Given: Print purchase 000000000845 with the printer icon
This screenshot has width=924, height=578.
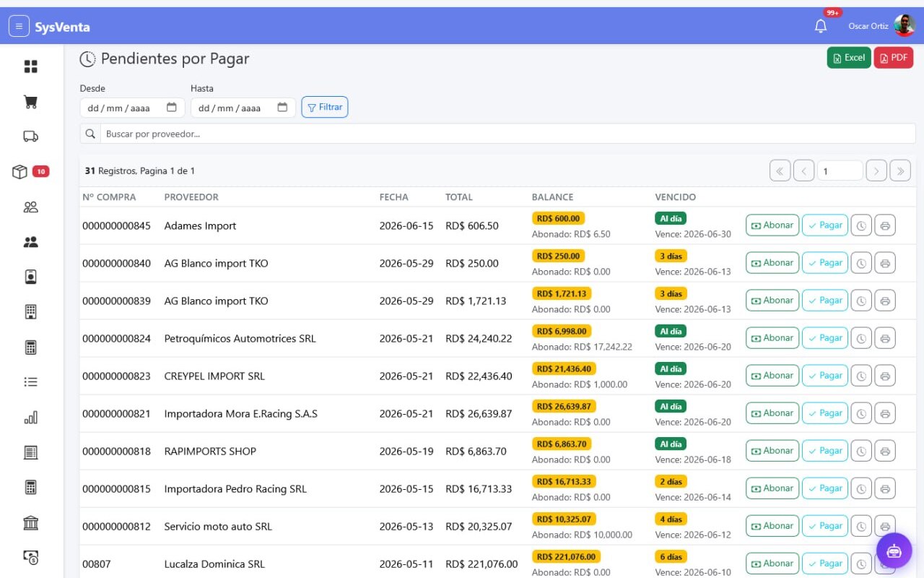Looking at the screenshot, I should [885, 225].
